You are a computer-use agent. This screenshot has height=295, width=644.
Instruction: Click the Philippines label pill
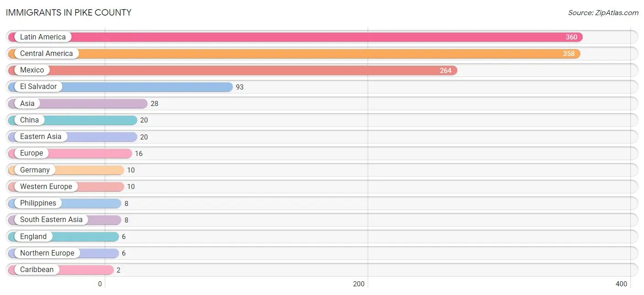coord(38,203)
